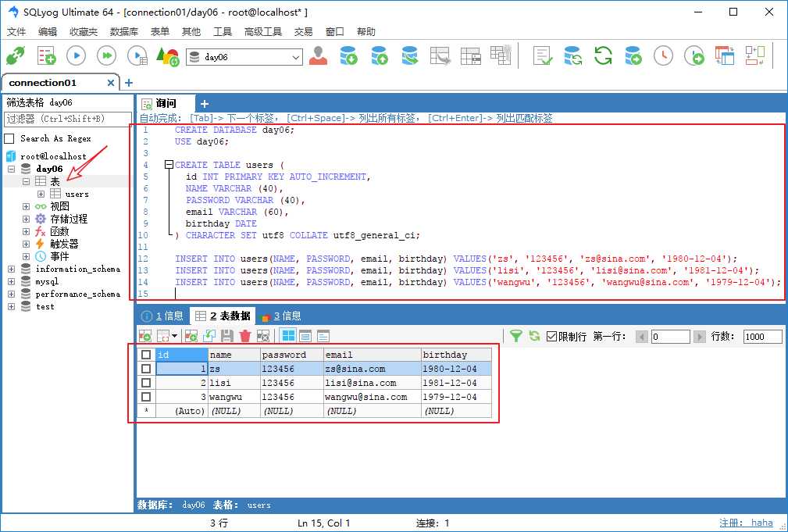Expand the 视图 views folder

coord(26,207)
